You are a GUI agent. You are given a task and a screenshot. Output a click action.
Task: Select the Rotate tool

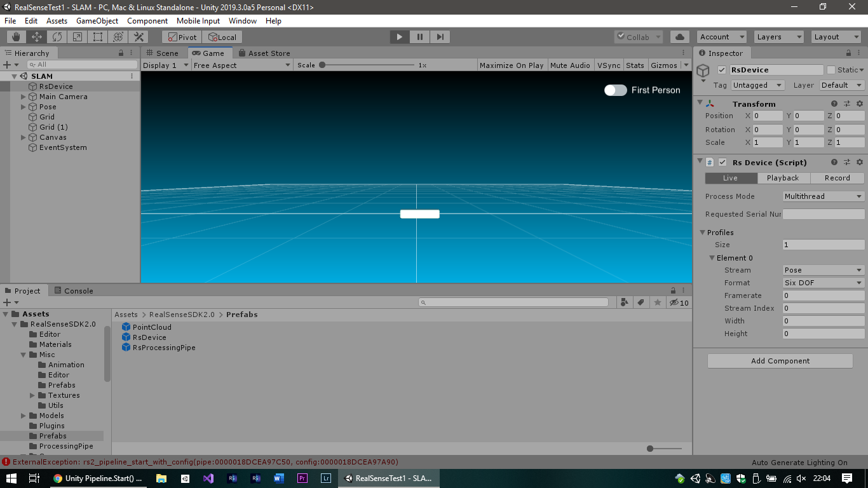pos(57,36)
